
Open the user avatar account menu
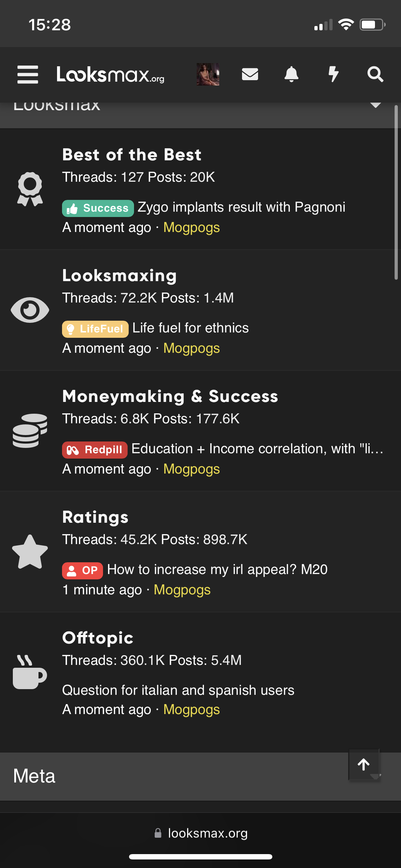tap(208, 74)
